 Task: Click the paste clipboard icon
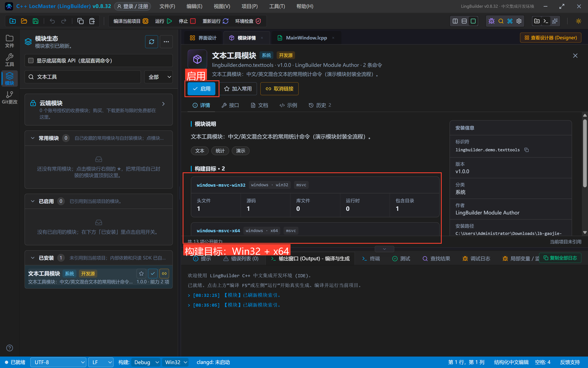92,21
